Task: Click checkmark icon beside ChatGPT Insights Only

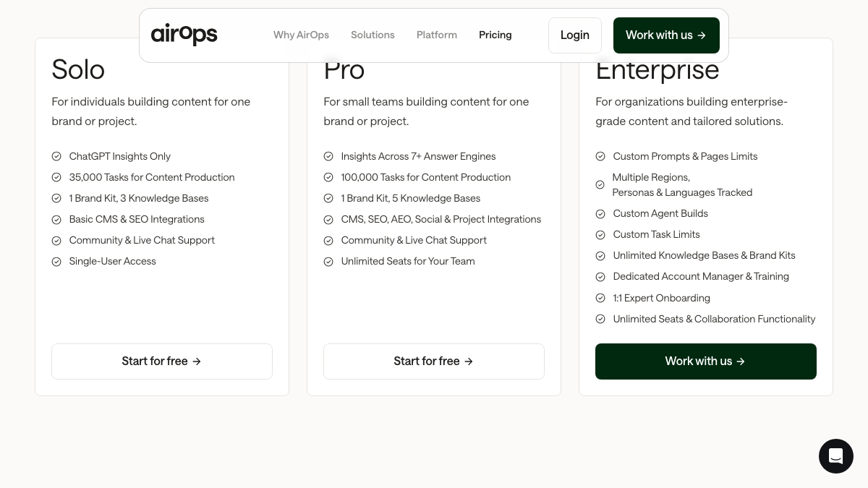Action: click(x=56, y=156)
